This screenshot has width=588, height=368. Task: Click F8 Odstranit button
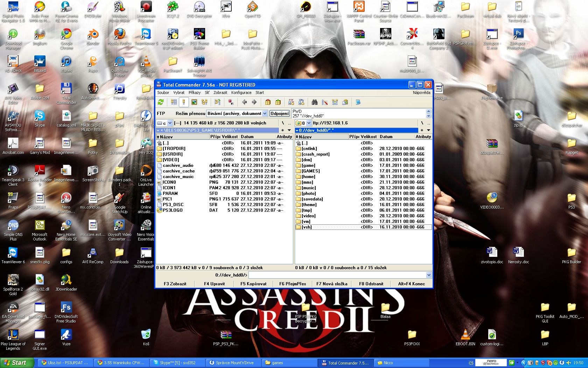pos(371,284)
